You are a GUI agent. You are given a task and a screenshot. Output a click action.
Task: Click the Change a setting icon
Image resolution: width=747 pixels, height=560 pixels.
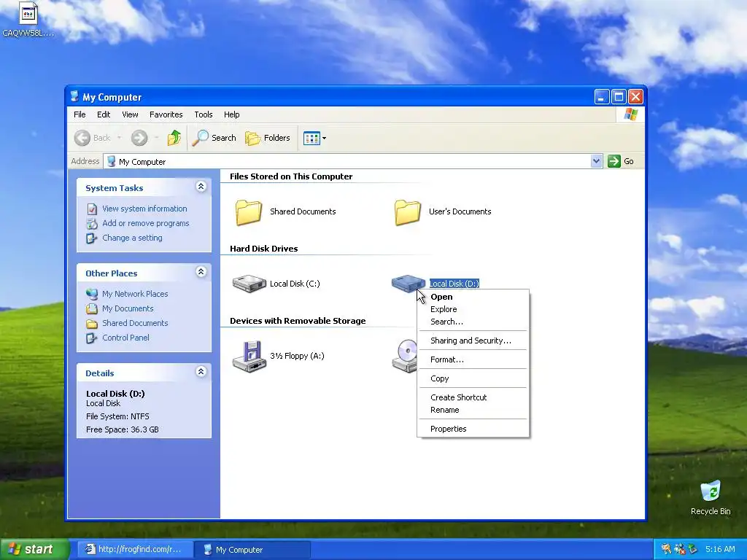pyautogui.click(x=92, y=238)
